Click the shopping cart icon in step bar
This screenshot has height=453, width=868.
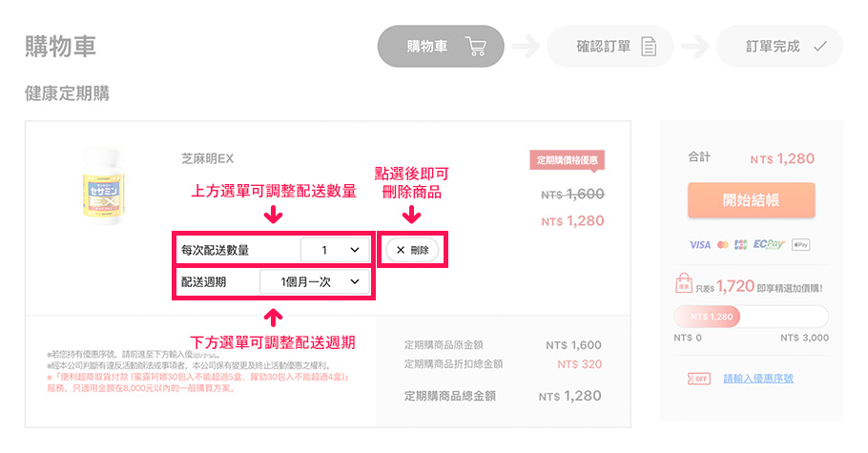(475, 46)
